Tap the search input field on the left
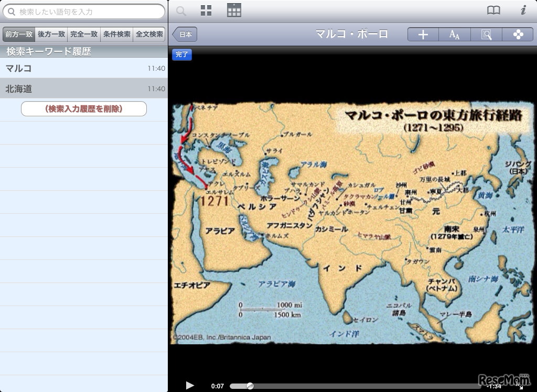The image size is (537, 392). (x=84, y=11)
